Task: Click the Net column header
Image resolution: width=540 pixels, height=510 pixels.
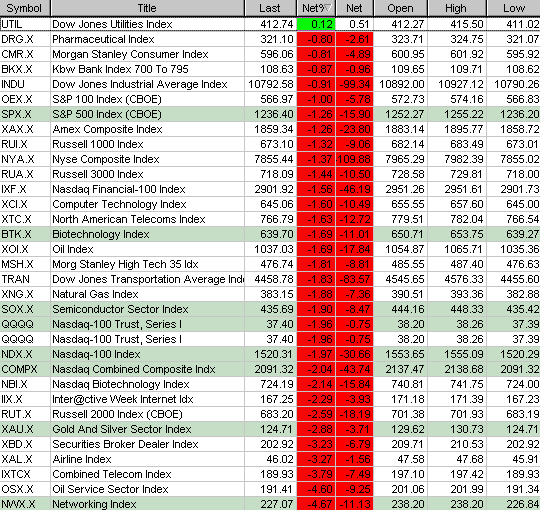Action: click(354, 8)
